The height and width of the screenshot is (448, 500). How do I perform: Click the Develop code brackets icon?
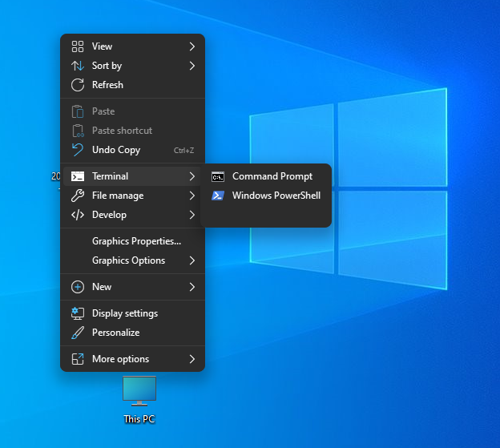(x=78, y=215)
